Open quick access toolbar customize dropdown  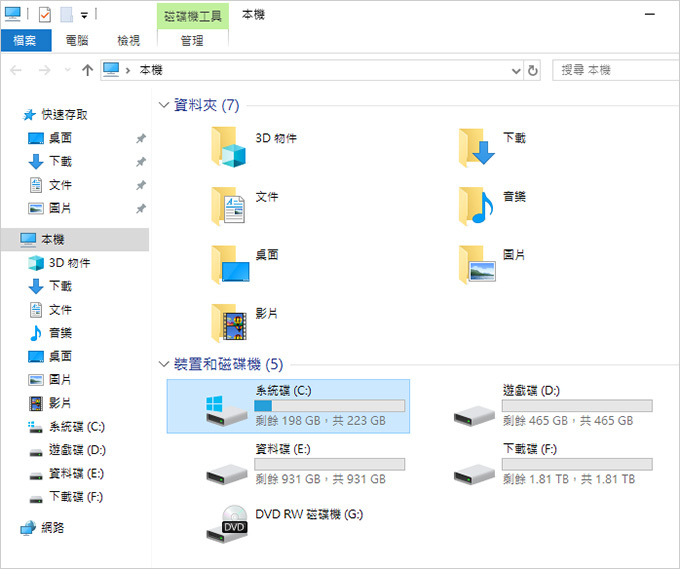tap(84, 16)
